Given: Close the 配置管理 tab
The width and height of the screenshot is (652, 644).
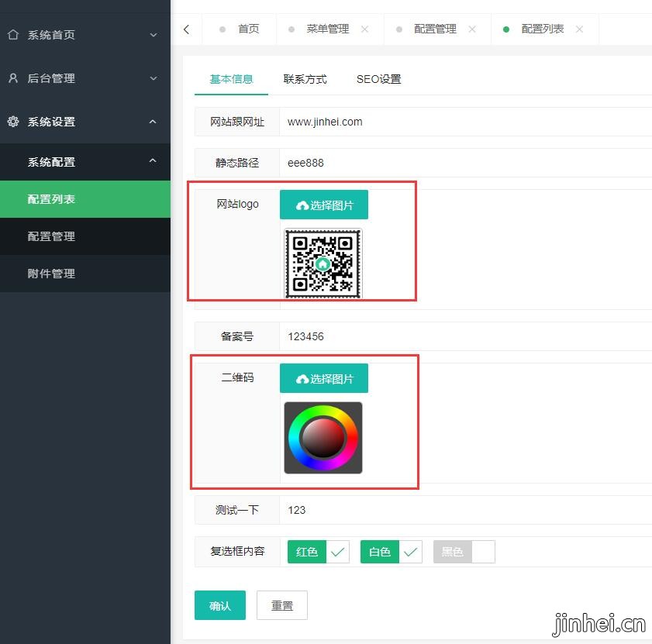Looking at the screenshot, I should [472, 29].
